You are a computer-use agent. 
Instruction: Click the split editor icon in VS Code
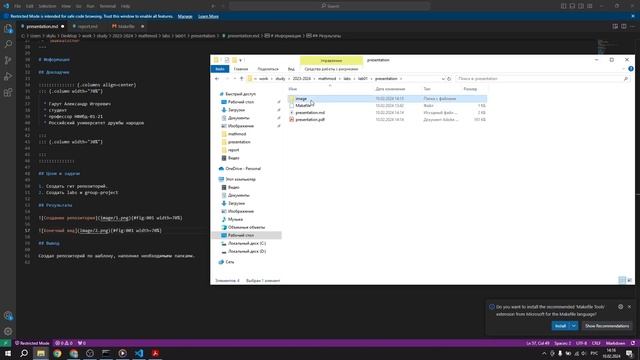click(624, 26)
